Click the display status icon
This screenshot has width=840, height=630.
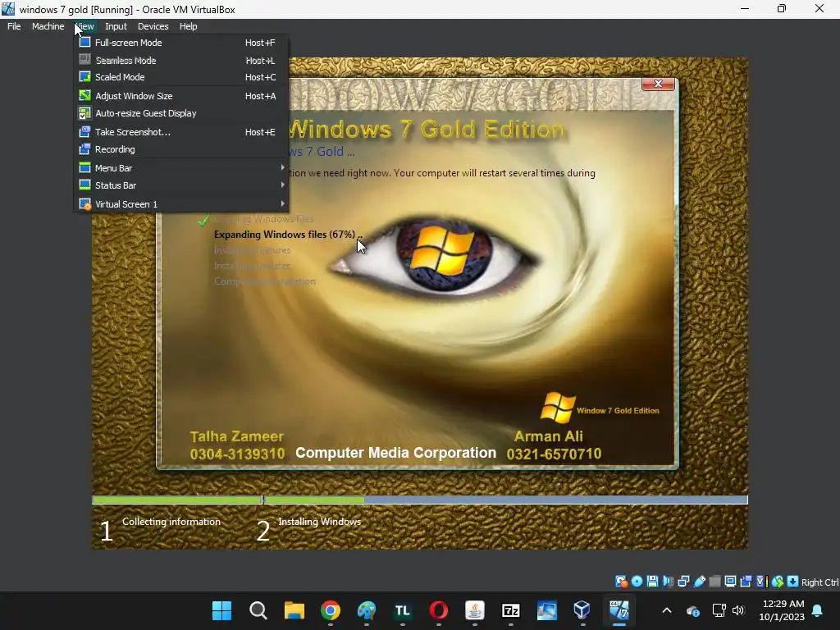point(730,582)
